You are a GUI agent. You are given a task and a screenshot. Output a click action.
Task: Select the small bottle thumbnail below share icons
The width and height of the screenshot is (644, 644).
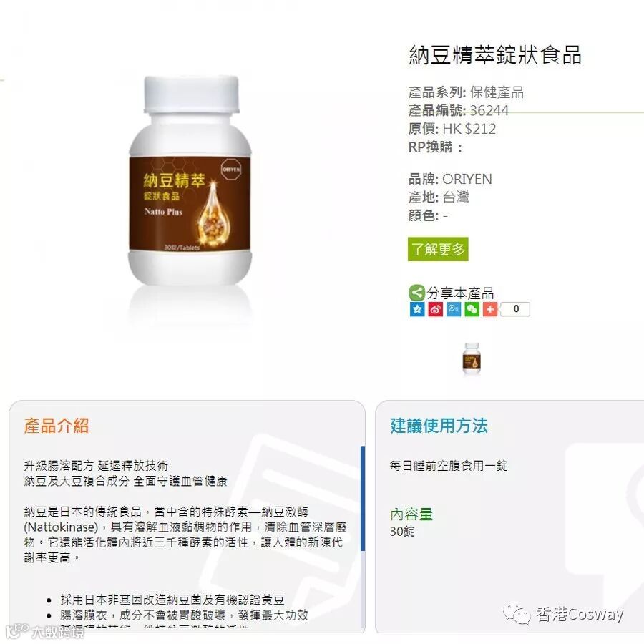click(472, 358)
